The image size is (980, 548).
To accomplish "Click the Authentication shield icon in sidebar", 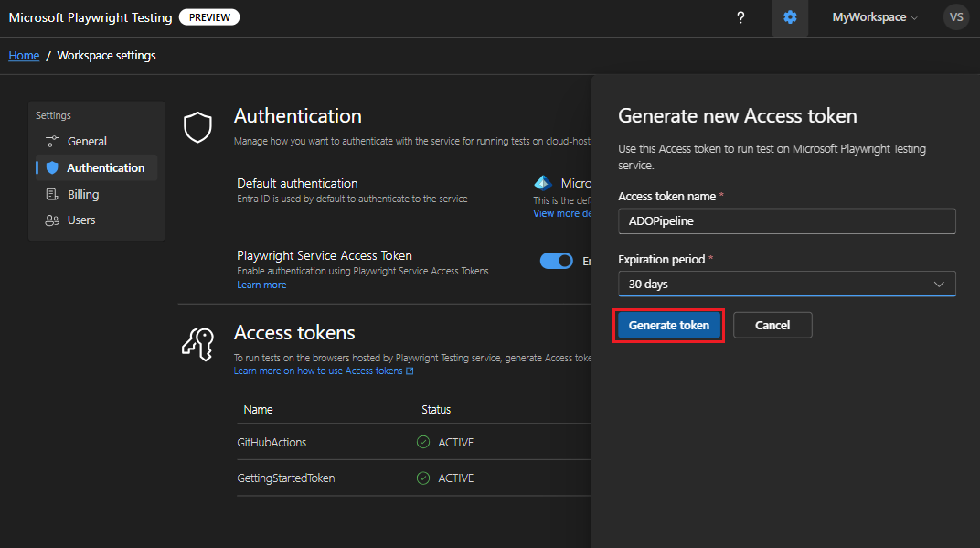I will click(x=52, y=168).
